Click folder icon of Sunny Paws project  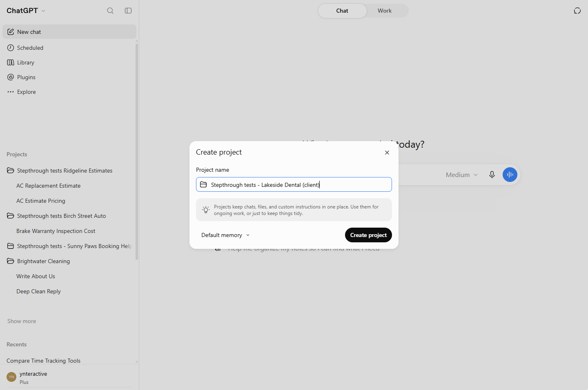[x=11, y=246]
